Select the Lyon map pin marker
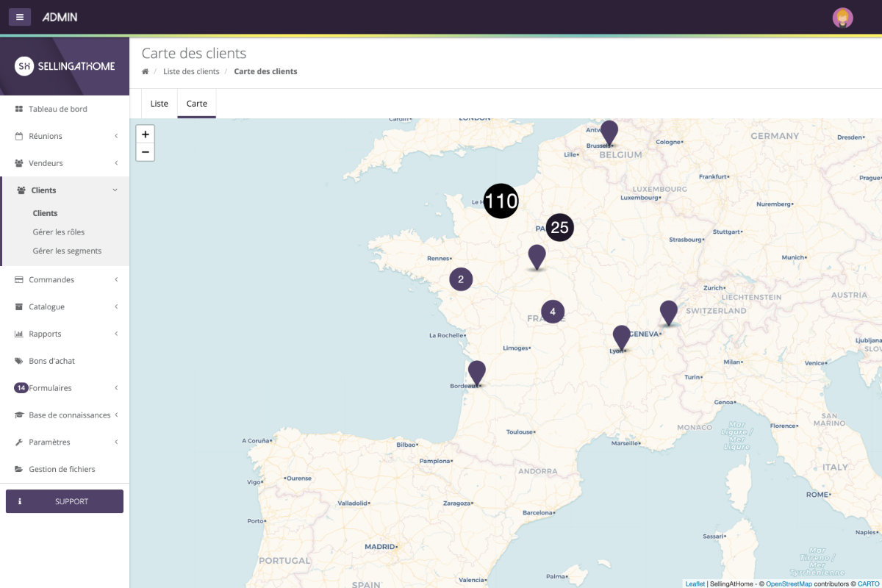 coord(622,338)
